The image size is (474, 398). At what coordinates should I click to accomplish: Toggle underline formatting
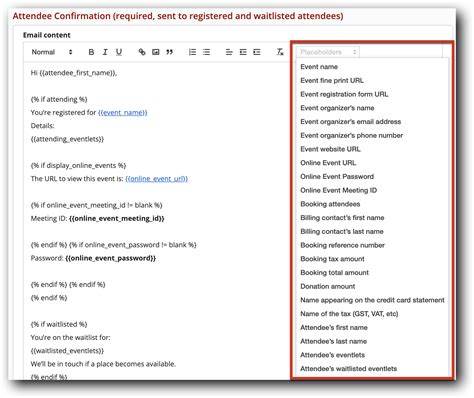coord(119,52)
